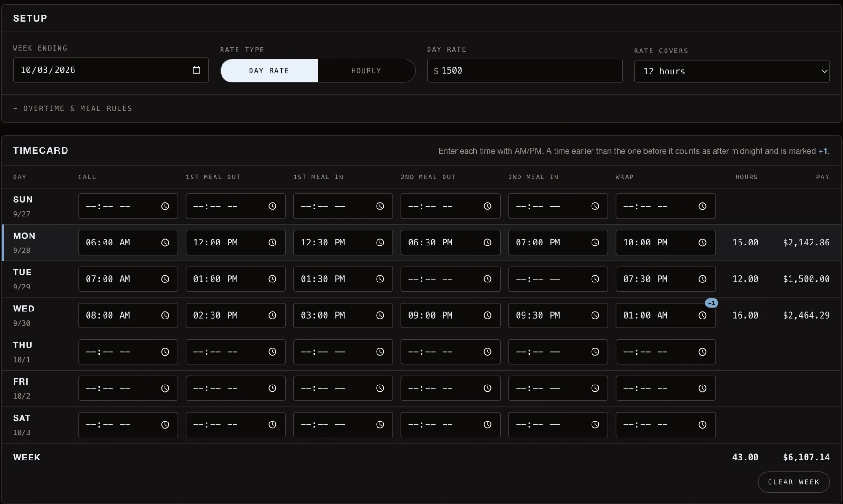This screenshot has height=504, width=843.
Task: Click empty Sunday 1st Meal Out field
Action: point(236,206)
